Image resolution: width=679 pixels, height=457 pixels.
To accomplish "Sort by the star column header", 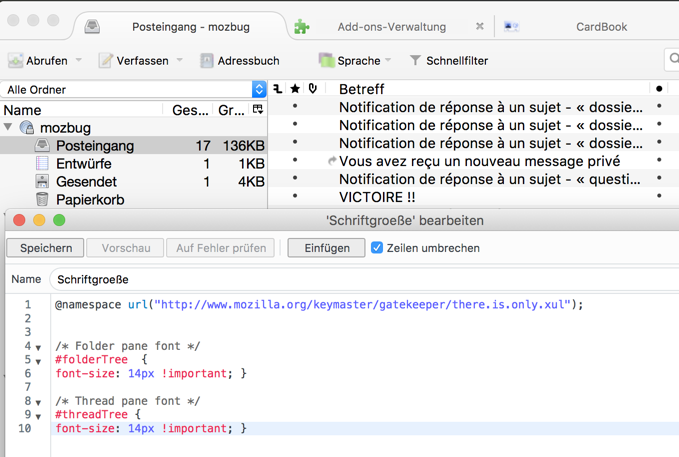I will coord(295,89).
